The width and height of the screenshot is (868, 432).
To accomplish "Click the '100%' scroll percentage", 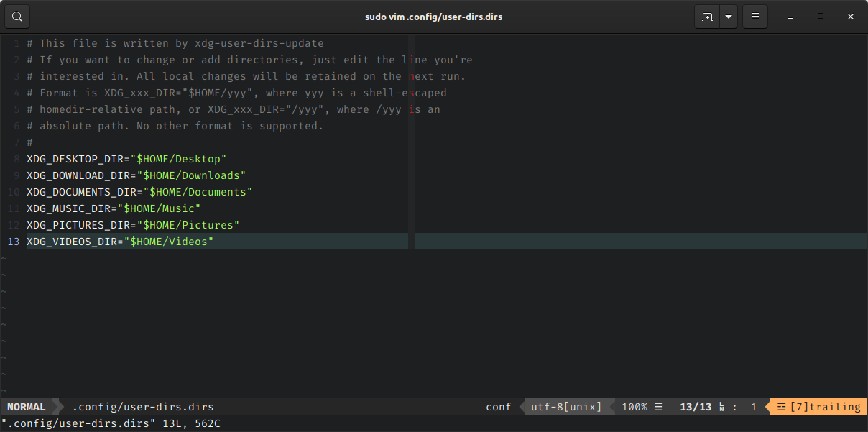I will (634, 407).
